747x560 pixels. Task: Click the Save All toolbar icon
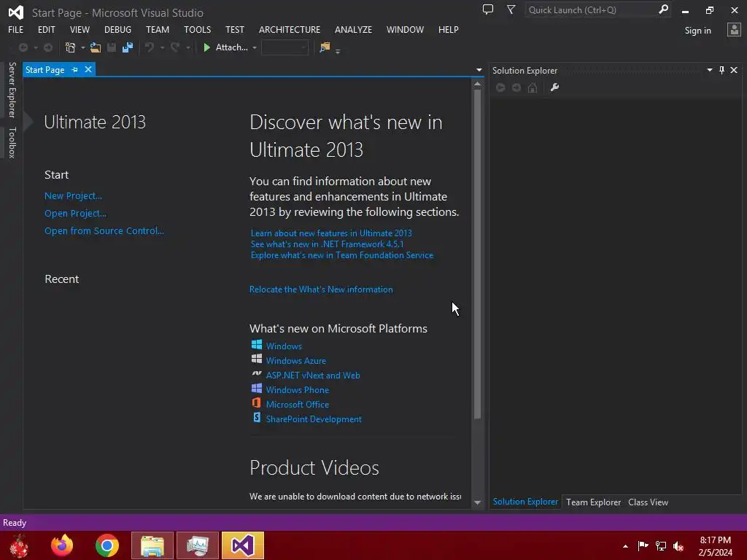[x=127, y=47]
